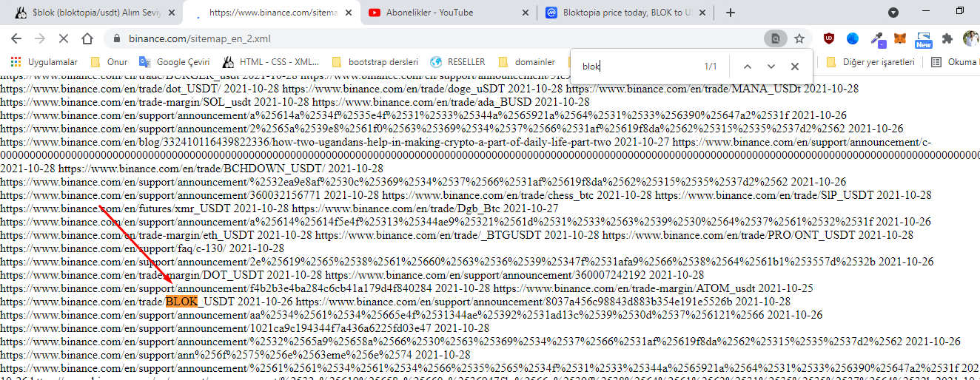Screen dimensions: 980x380
Task: Click the trade-margin/eth_USDT URL text
Action: (x=127, y=235)
